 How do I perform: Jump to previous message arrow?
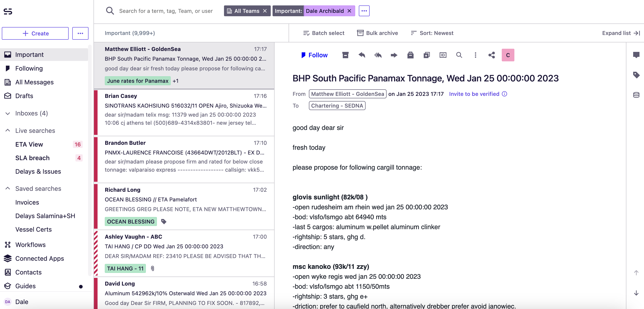pos(636,272)
